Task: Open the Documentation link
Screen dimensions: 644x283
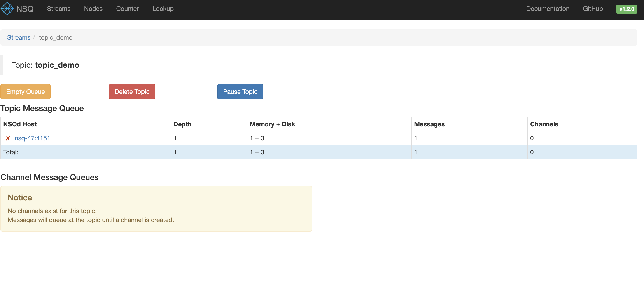Action: (548, 9)
